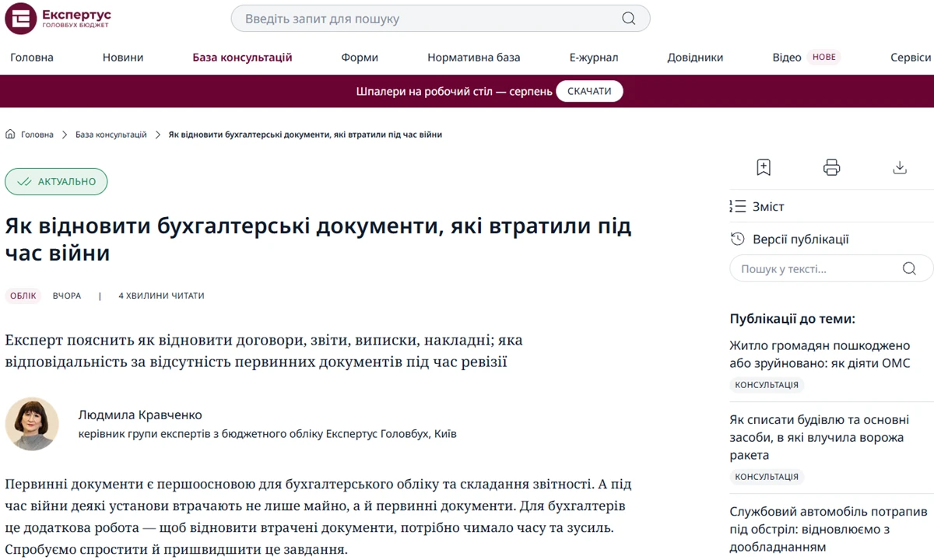934x560 pixels.
Task: Focus the main search input field
Action: pyautogui.click(x=440, y=19)
